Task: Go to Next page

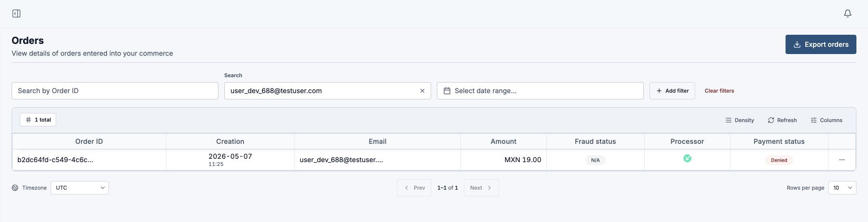Action: coord(481,188)
